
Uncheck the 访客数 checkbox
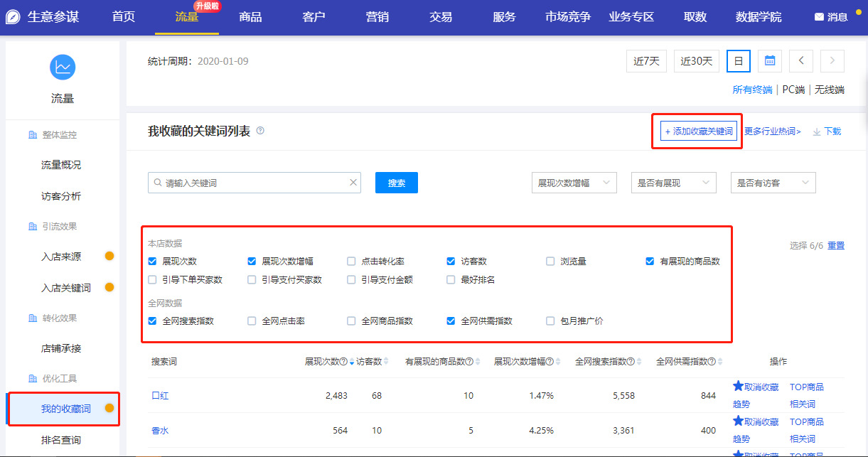tap(451, 262)
